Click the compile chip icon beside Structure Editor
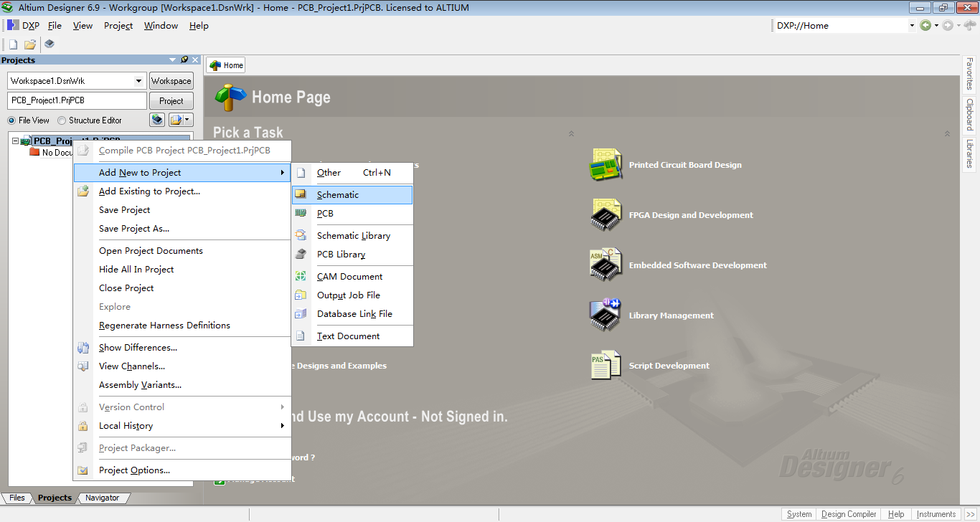The image size is (980, 522). [x=157, y=120]
